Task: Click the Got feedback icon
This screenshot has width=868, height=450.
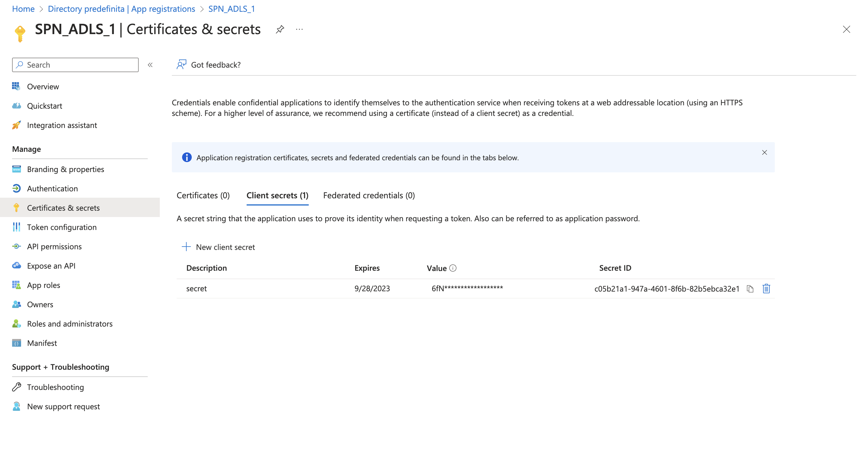Action: pos(181,64)
